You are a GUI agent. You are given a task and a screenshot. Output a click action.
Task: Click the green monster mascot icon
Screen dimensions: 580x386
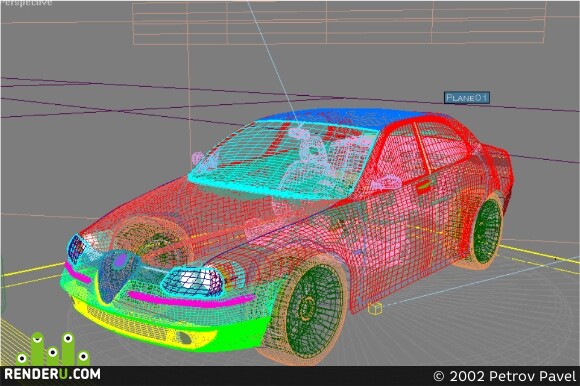click(53, 349)
